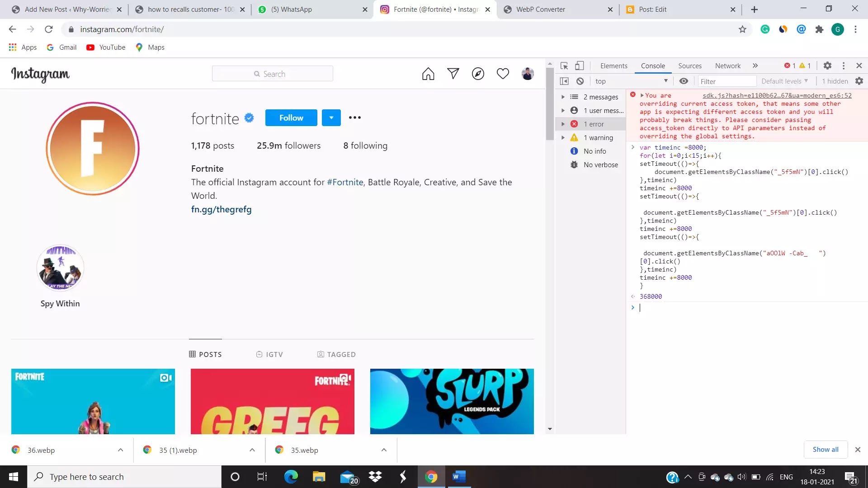This screenshot has width=868, height=488.
Task: Show more DevTools tabs chevron
Action: [755, 66]
